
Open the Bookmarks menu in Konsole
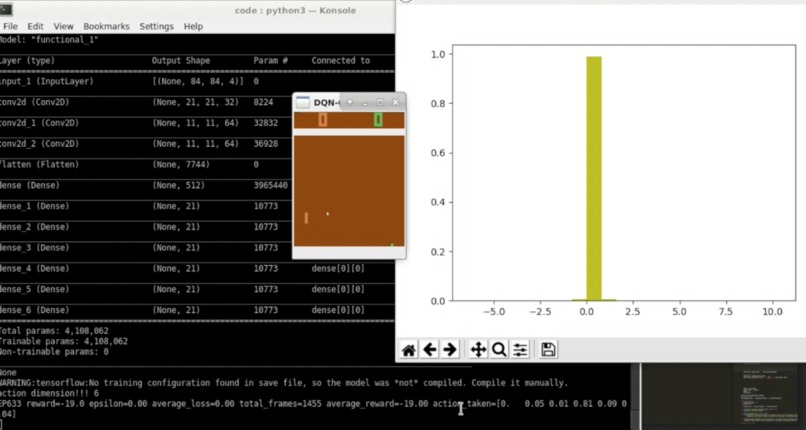pyautogui.click(x=106, y=26)
